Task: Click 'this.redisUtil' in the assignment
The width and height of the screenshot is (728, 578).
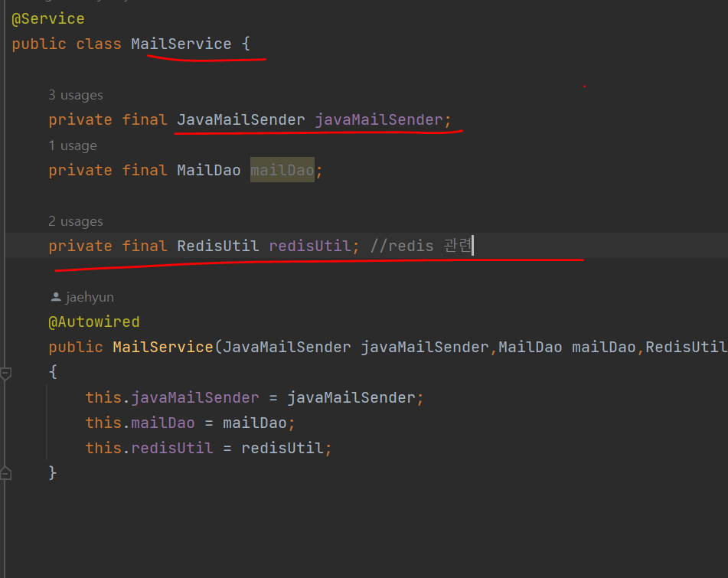Action: click(149, 449)
